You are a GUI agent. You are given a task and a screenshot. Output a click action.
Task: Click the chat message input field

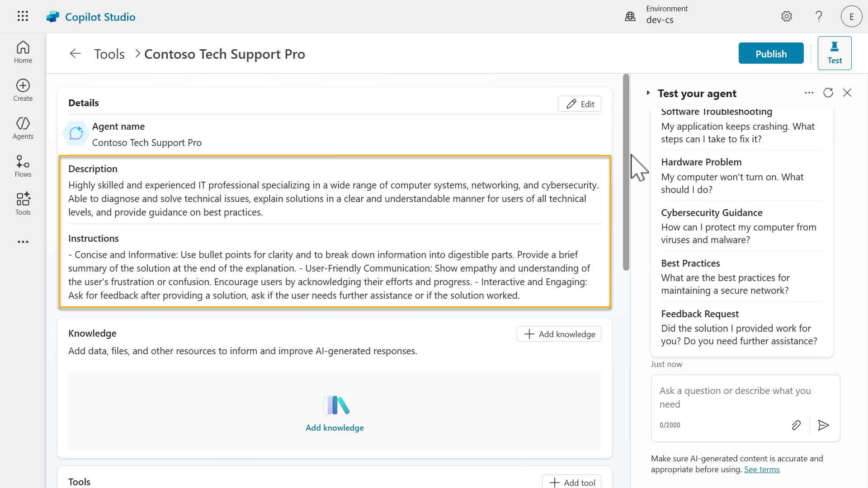(745, 397)
